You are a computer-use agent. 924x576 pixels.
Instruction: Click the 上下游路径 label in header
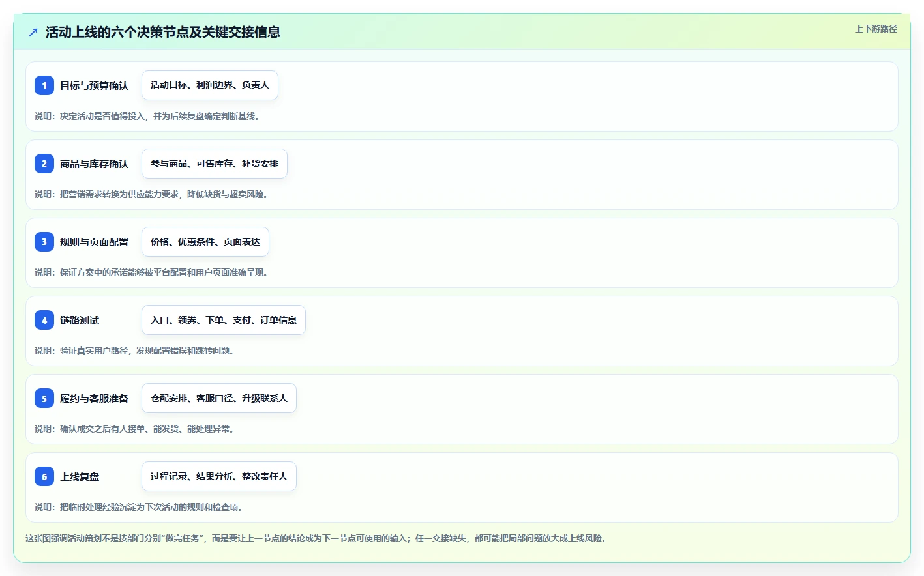876,29
